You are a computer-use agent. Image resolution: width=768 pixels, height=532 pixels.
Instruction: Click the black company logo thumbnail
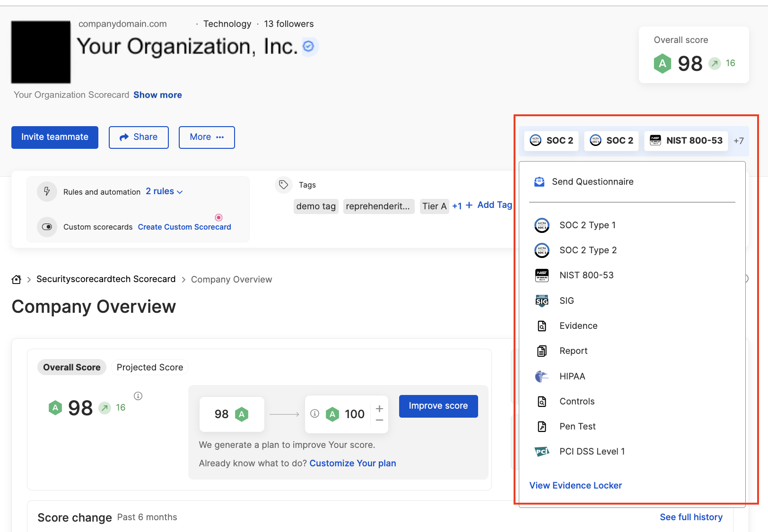tap(41, 52)
